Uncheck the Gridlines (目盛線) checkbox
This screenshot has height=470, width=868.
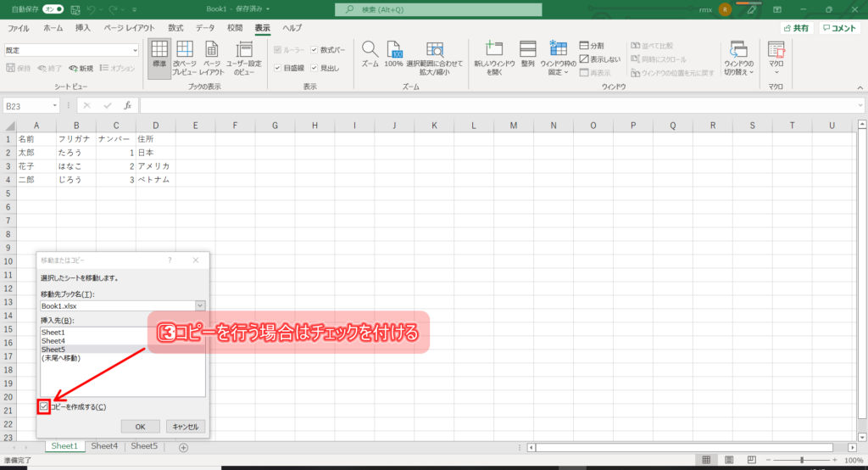[x=277, y=68]
